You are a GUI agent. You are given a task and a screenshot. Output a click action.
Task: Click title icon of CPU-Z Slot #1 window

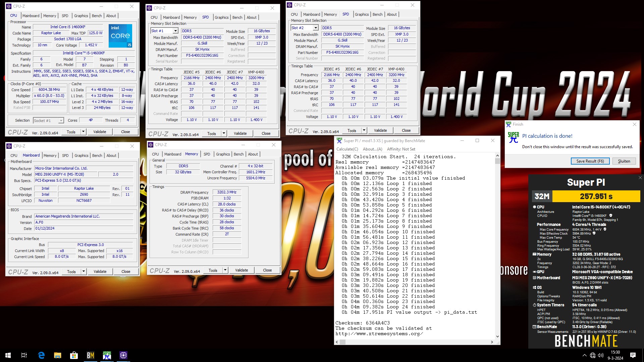pos(150,8)
